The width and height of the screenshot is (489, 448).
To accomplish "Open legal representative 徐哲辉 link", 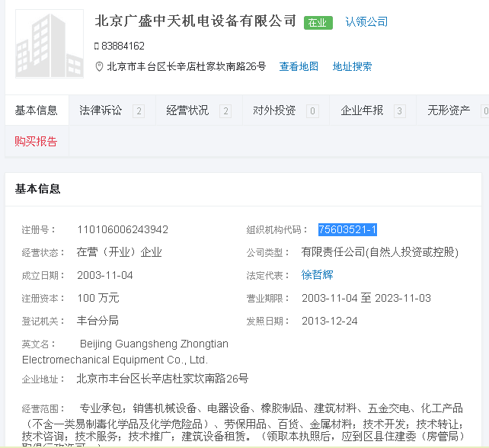I will pos(317,275).
